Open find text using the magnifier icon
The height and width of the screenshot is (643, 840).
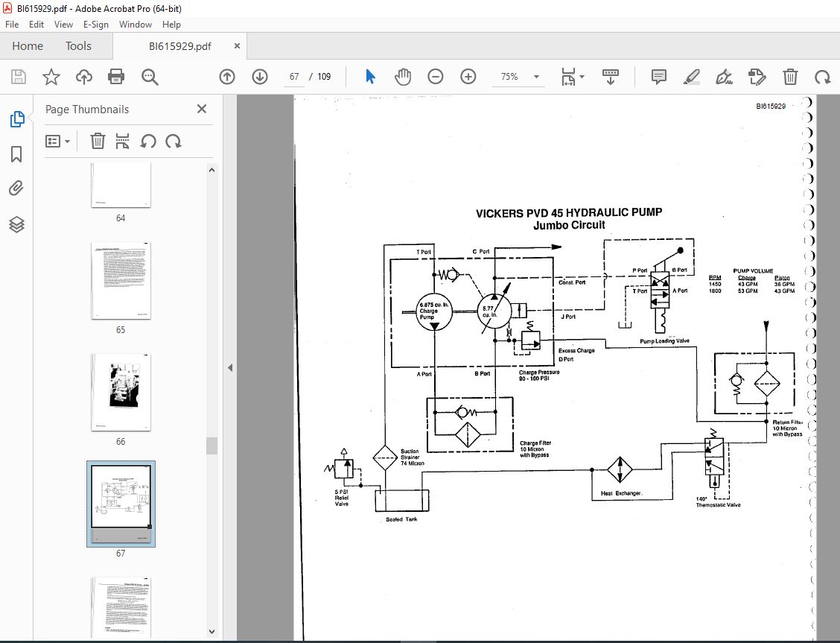click(150, 77)
